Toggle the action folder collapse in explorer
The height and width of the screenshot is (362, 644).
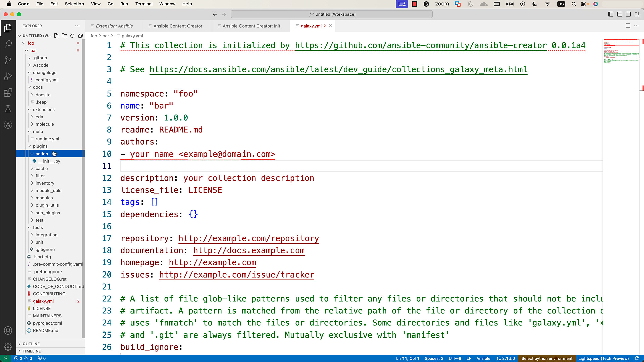point(32,153)
